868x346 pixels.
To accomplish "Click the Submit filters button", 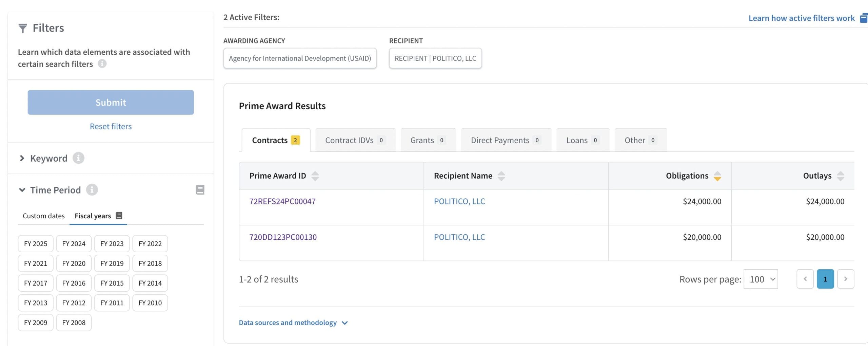I will coord(111,102).
